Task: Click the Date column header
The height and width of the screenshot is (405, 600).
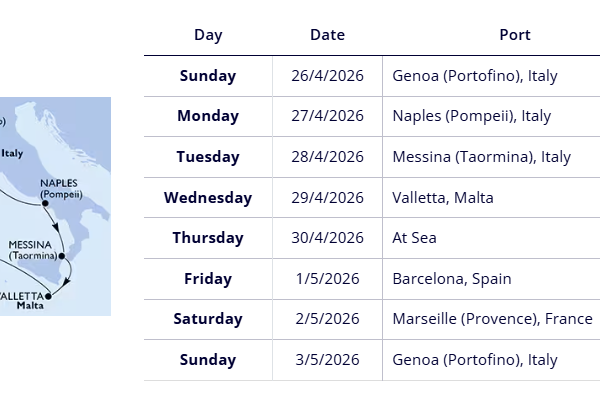Action: click(x=327, y=35)
